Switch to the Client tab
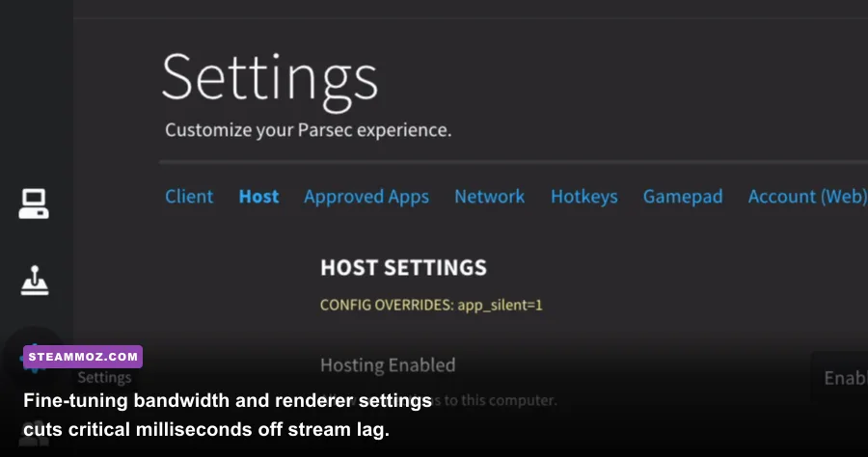Screen dimensions: 868x457 189,197
